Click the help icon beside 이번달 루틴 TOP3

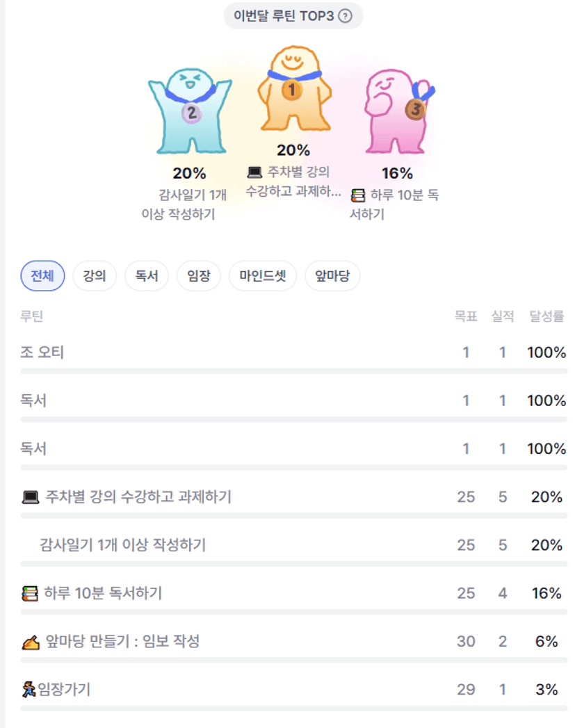point(345,15)
